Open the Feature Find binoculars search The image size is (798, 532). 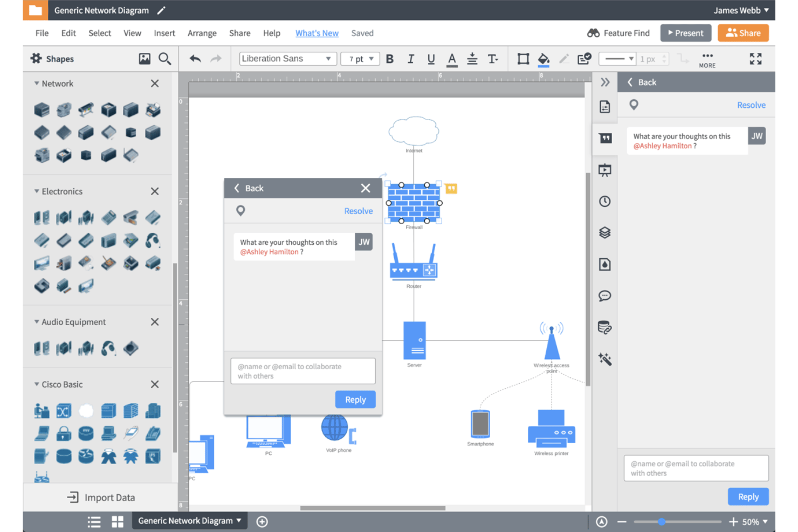click(618, 33)
